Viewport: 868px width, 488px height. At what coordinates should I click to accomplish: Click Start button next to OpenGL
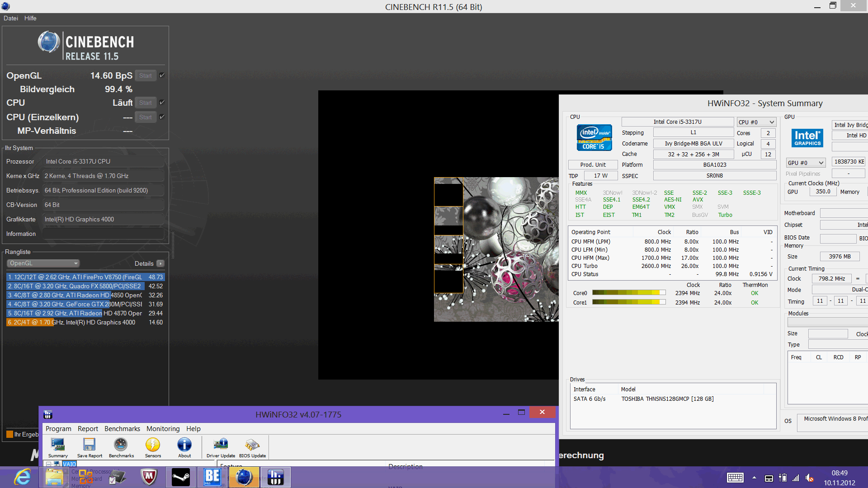click(x=146, y=75)
